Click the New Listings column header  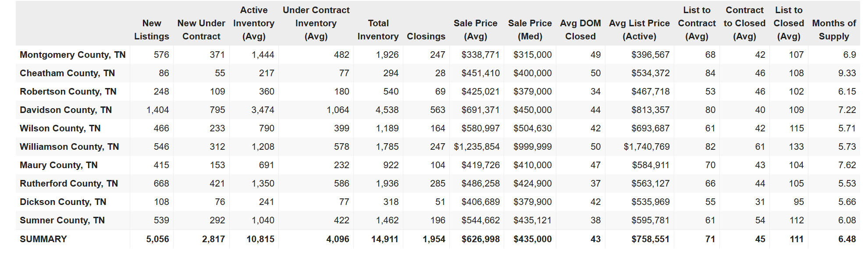pyautogui.click(x=152, y=30)
